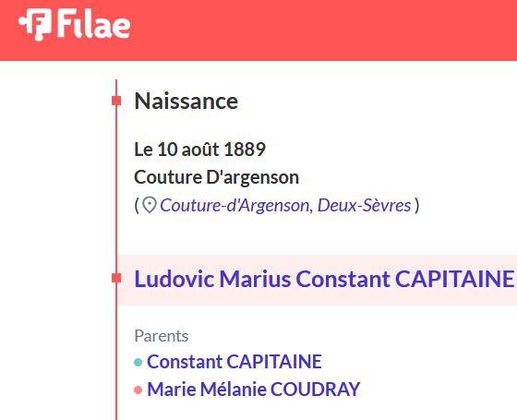Open Ludovic Marius Constant CAPITAINE's profile
The image size is (517, 420).
[324, 279]
